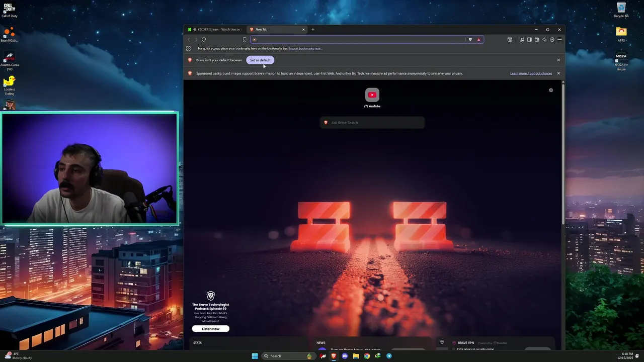Click Listen Now podcast button
The image size is (644, 362).
[x=210, y=329]
